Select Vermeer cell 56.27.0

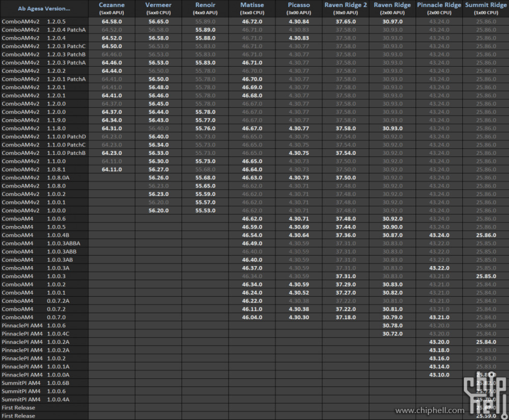click(158, 170)
